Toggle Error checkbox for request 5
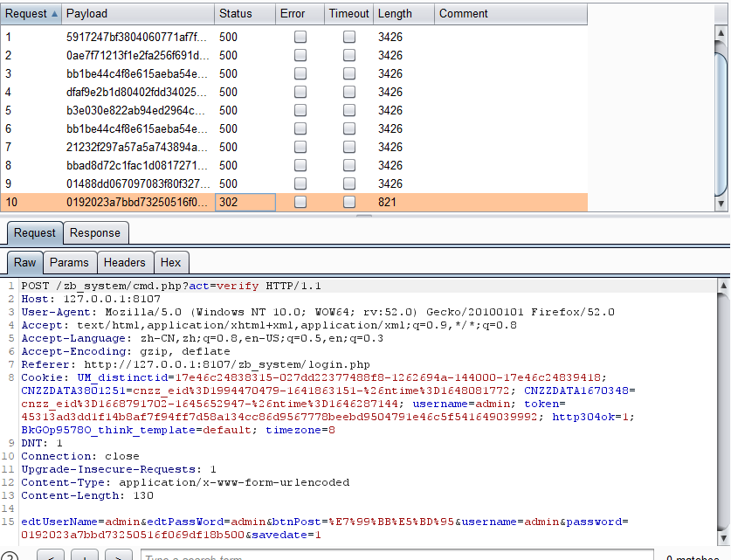731x560 pixels. pos(300,110)
